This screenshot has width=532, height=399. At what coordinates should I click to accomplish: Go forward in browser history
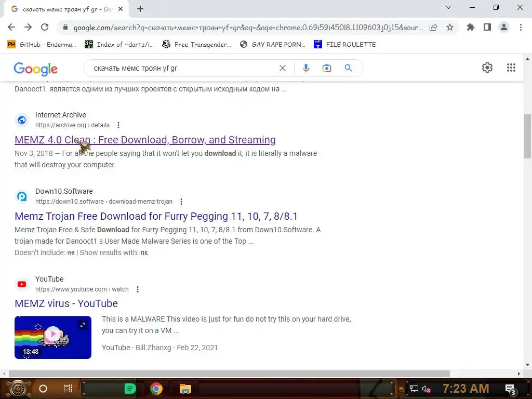pyautogui.click(x=28, y=27)
